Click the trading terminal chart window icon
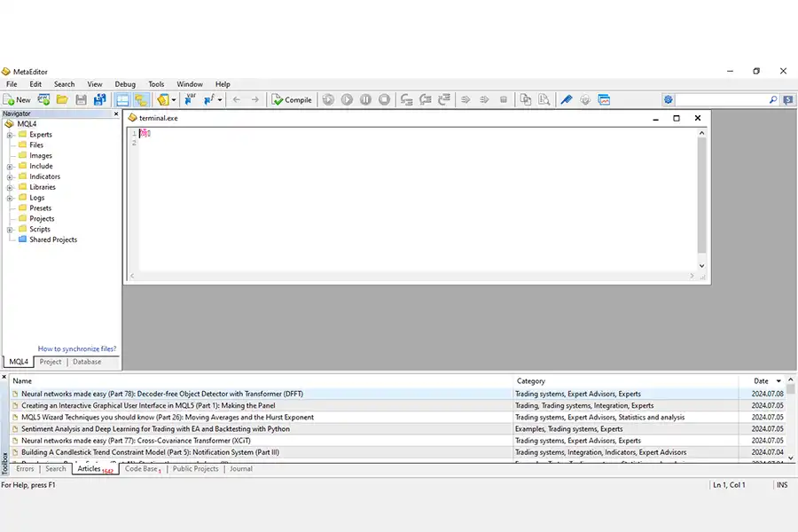 point(604,100)
